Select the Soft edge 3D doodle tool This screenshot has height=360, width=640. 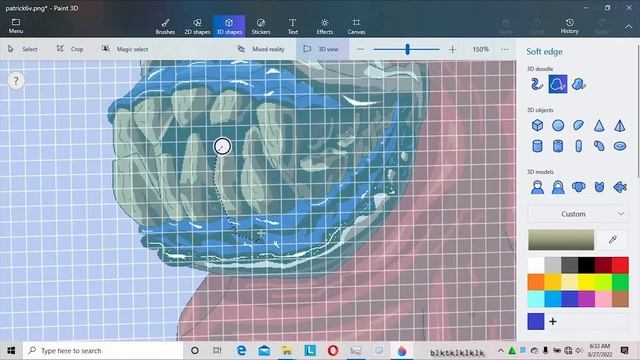coord(558,84)
